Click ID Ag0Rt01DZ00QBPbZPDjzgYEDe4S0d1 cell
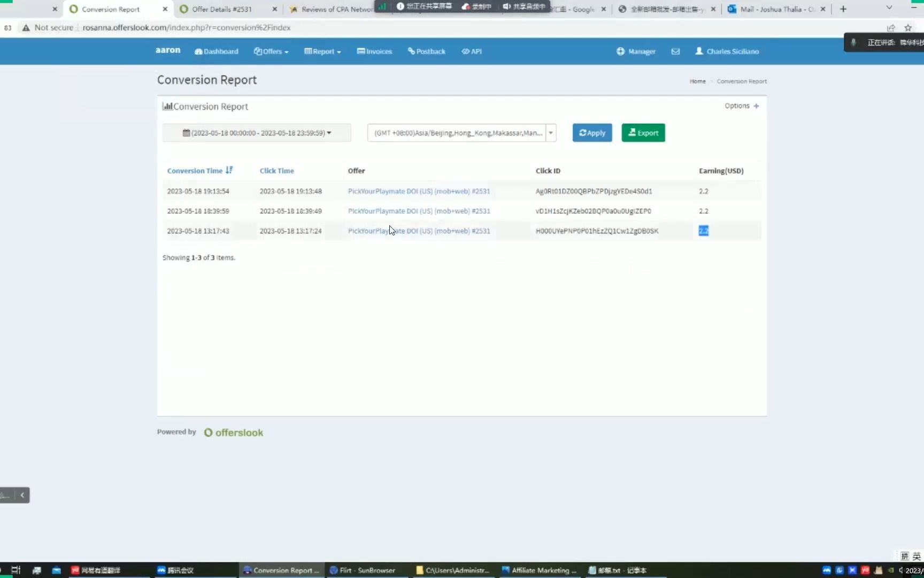Screen dimensions: 924x578 pos(594,191)
